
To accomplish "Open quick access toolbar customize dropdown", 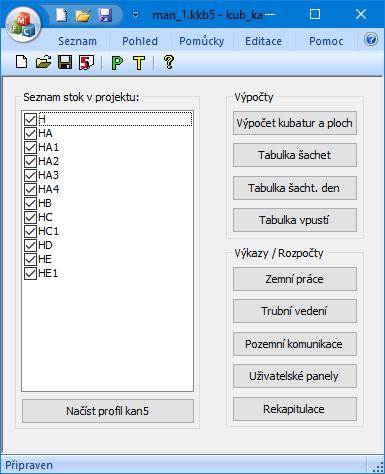I will click(135, 15).
